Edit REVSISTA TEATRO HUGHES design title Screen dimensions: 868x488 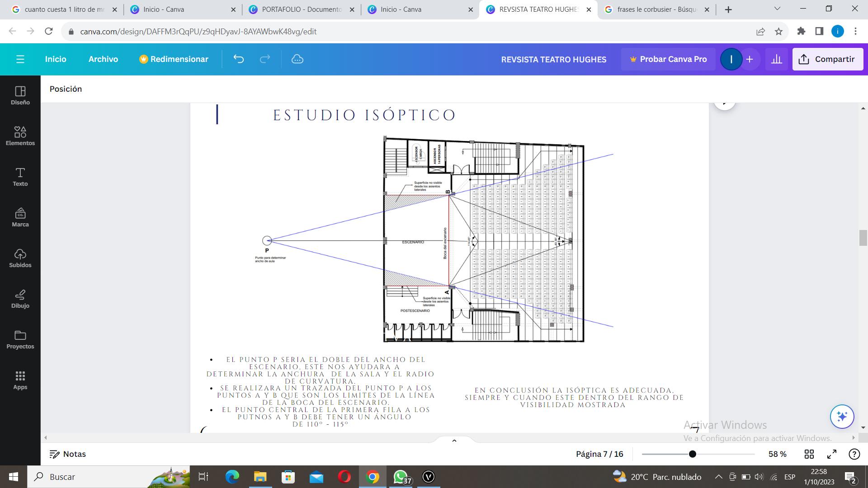[553, 59]
